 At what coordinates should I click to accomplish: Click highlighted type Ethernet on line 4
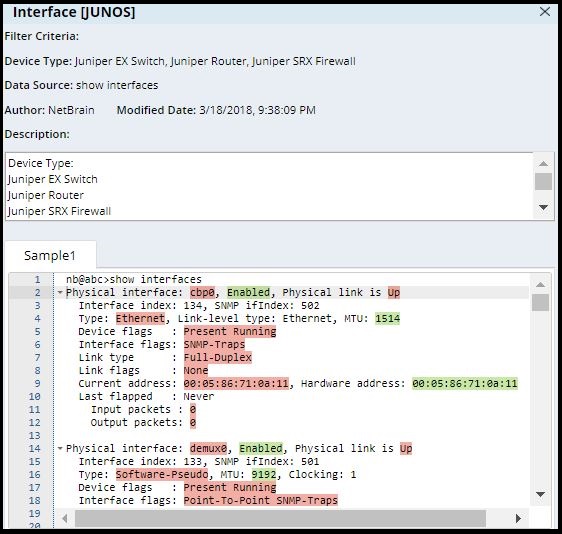pyautogui.click(x=140, y=318)
